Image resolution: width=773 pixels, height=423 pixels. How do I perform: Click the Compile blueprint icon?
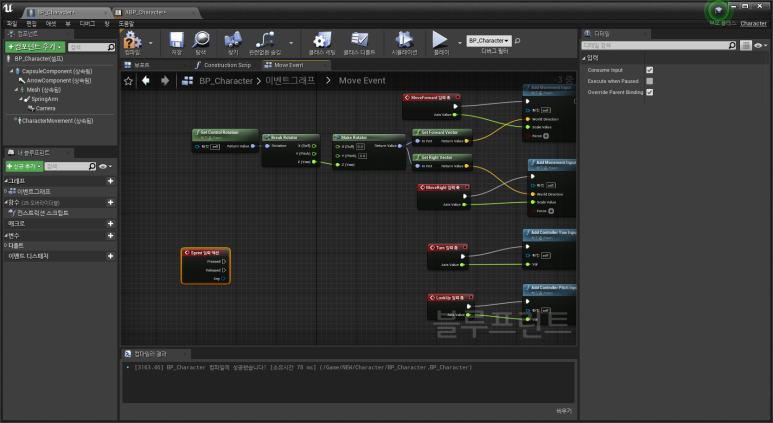[x=132, y=39]
